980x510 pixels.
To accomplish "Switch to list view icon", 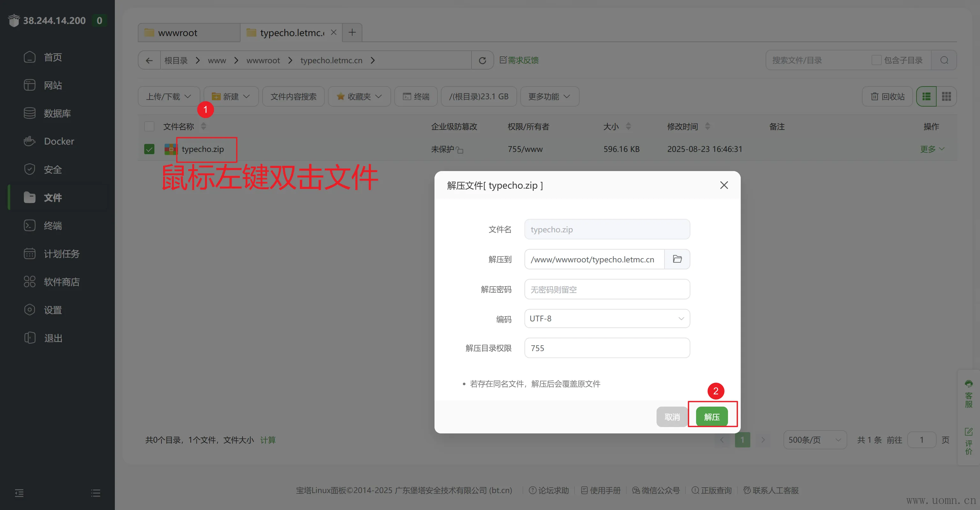I will pos(926,97).
